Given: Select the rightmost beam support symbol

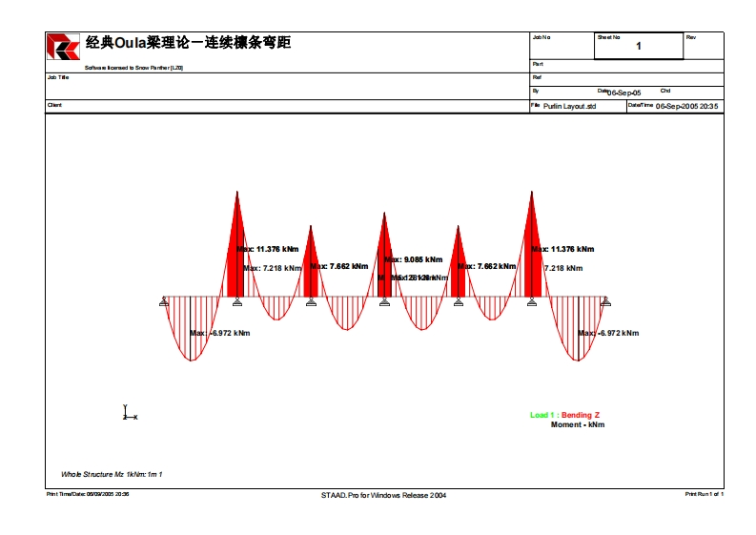Looking at the screenshot, I should tap(605, 302).
